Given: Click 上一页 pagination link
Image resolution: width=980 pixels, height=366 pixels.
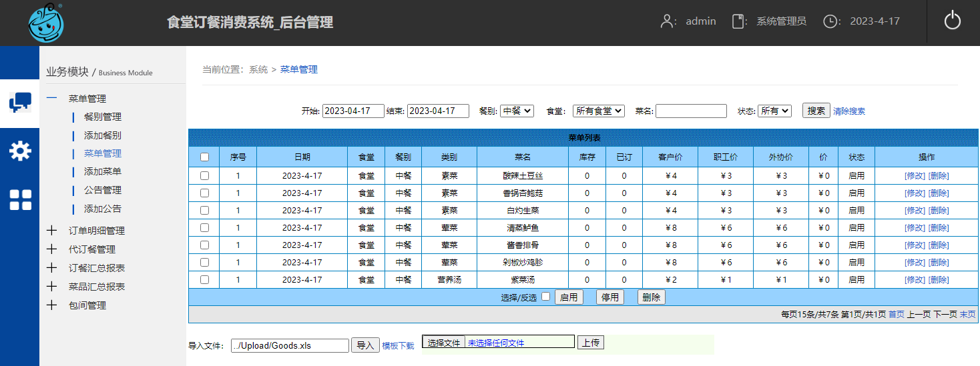Looking at the screenshot, I should (x=919, y=314).
